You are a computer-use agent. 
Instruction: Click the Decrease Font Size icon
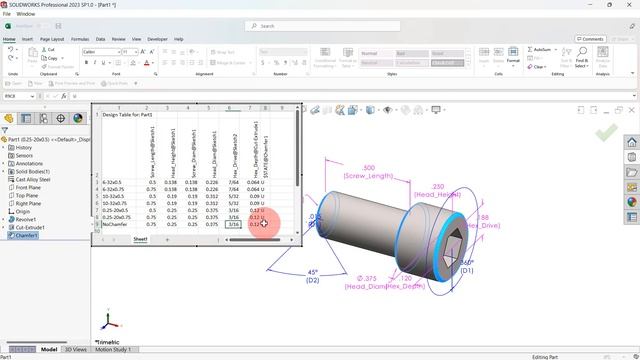tap(152, 52)
